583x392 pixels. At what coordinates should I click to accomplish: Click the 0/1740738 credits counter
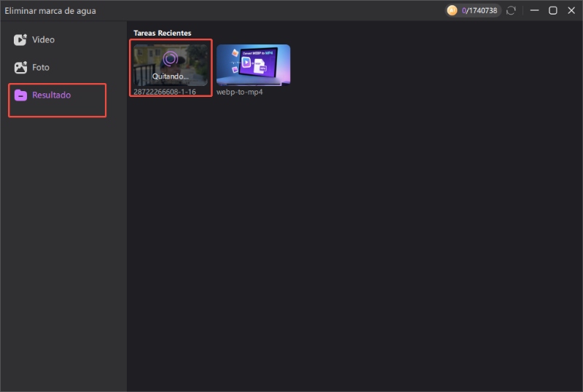click(x=480, y=11)
